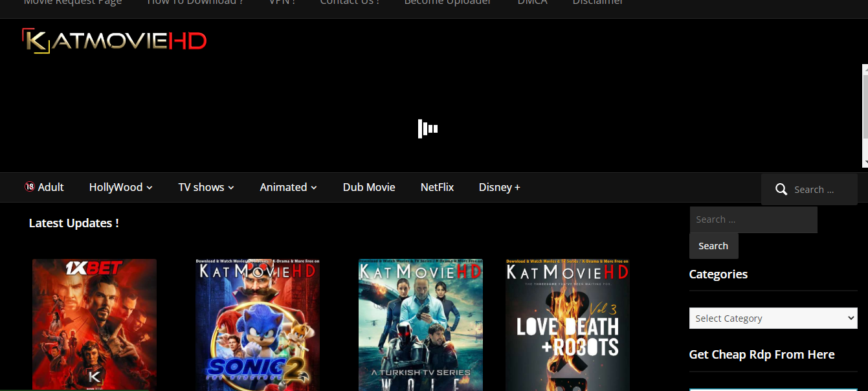Click the Categories sidebar heading
This screenshot has height=391, width=868.
pos(718,274)
